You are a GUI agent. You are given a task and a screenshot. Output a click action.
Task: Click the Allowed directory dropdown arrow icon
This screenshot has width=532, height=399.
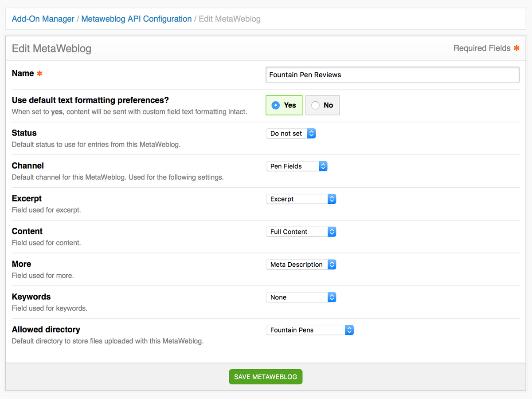(349, 330)
